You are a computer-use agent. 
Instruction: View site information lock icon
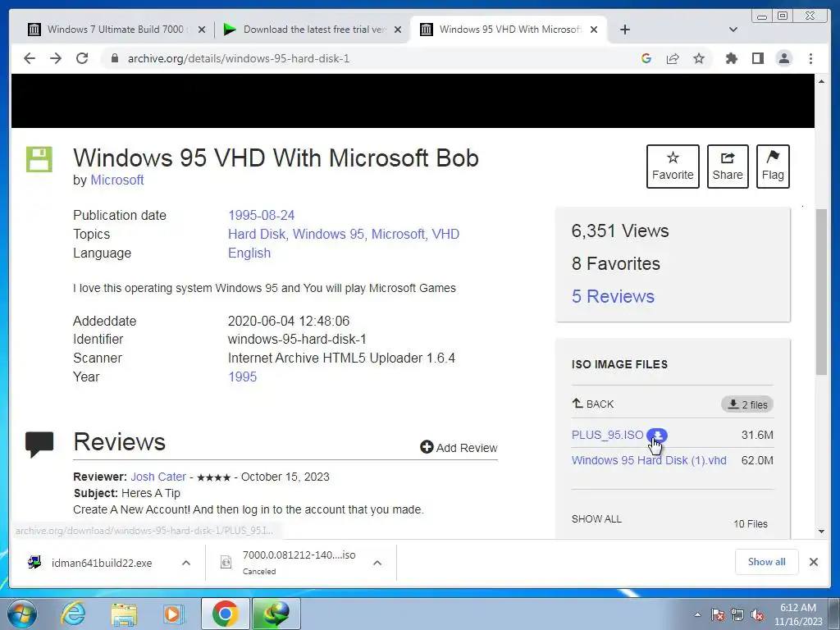(114, 58)
